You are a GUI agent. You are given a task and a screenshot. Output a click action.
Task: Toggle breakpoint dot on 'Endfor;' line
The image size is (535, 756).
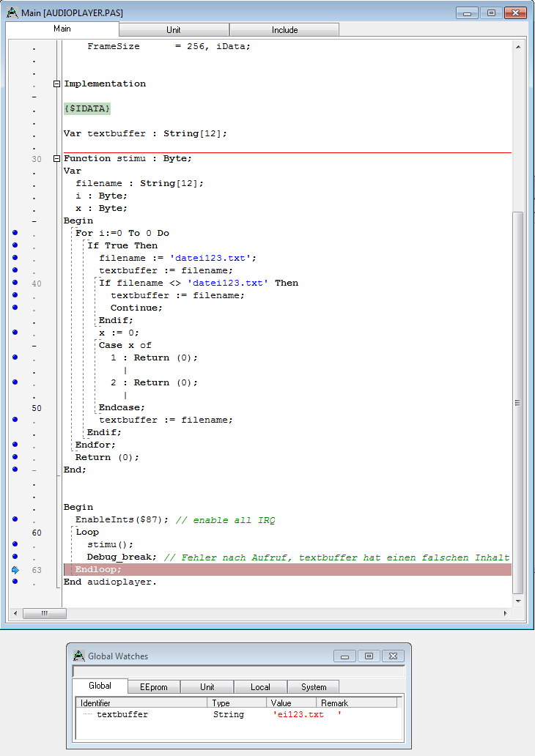click(15, 445)
